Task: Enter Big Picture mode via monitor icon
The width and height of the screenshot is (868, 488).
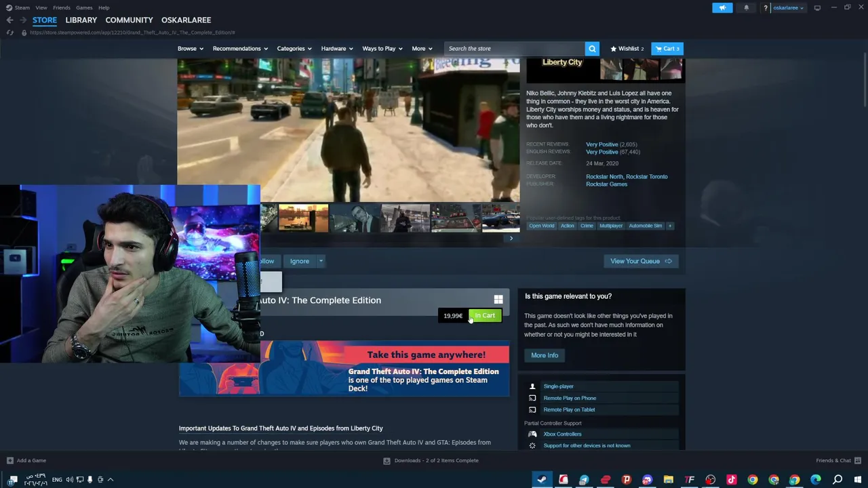Action: click(x=817, y=7)
